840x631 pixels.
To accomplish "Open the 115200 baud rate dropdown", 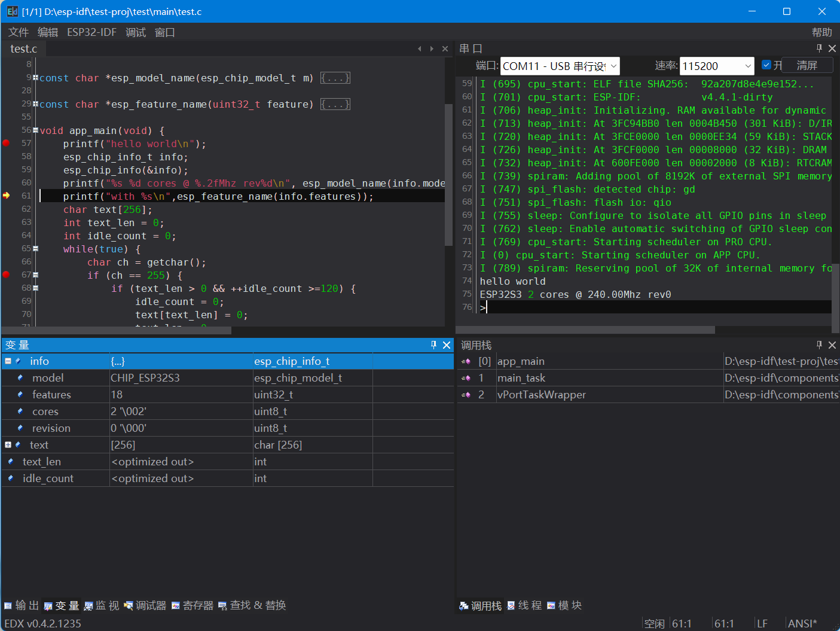I will click(748, 66).
